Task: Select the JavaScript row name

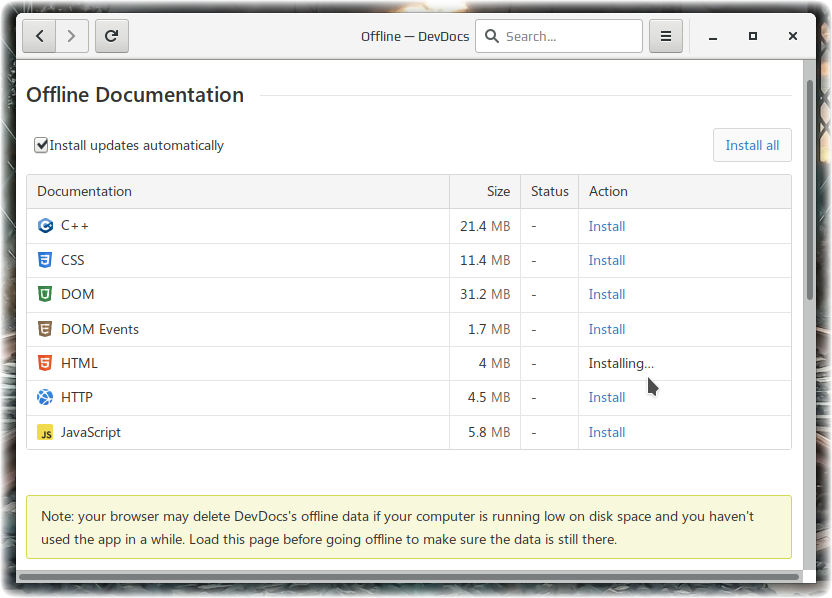Action: tap(91, 432)
